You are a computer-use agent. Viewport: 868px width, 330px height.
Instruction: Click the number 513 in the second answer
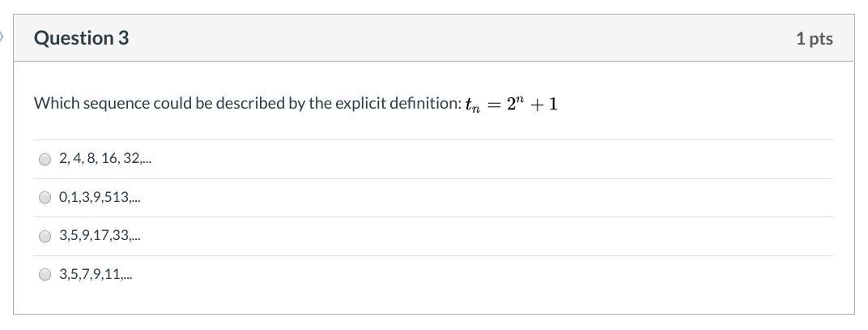pos(117,197)
